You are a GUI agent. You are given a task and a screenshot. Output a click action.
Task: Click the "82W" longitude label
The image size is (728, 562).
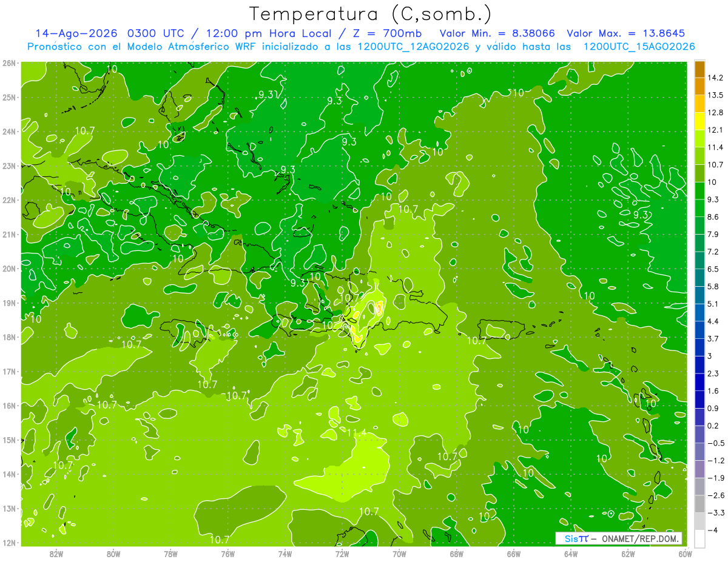56,554
